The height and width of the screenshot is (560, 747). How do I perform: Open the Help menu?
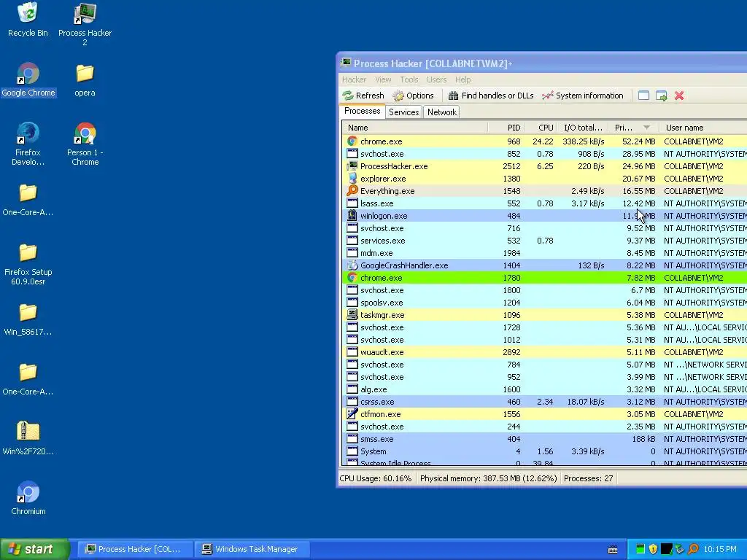coord(462,79)
